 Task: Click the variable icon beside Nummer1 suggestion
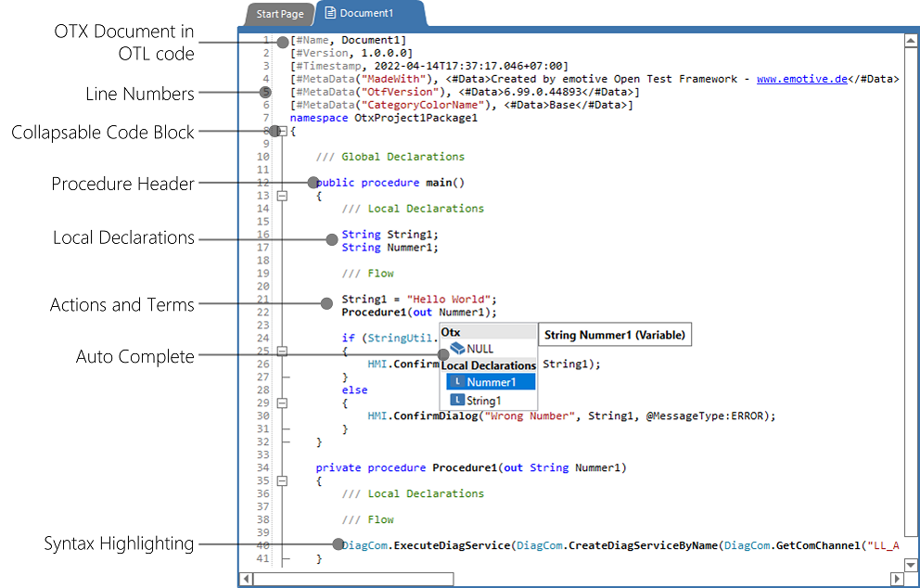coord(457,382)
